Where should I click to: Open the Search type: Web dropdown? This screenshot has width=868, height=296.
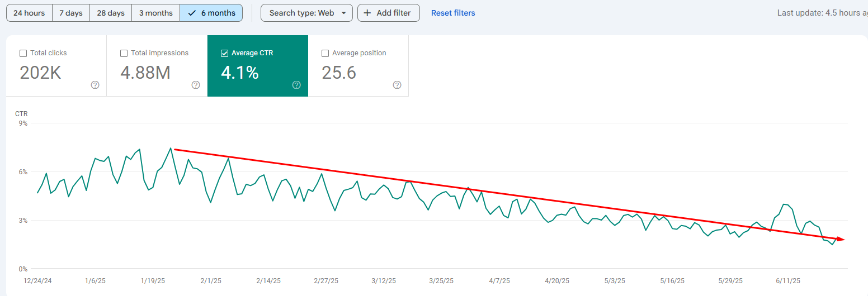point(306,13)
